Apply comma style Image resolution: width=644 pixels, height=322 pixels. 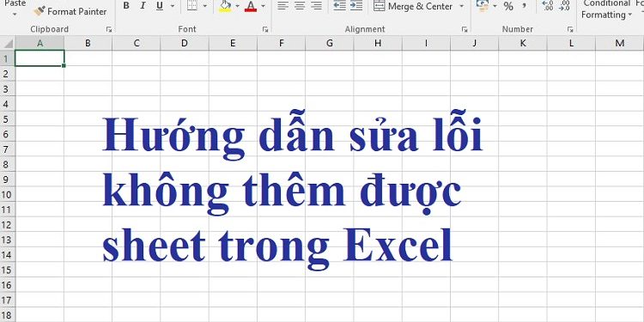click(524, 6)
